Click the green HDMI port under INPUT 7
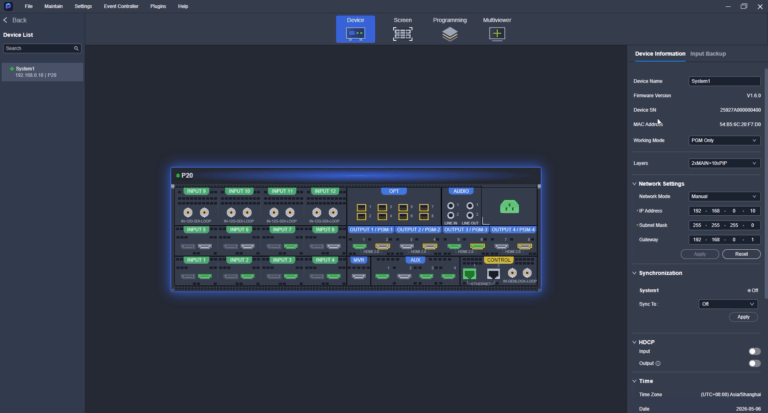This screenshot has height=413, width=768. 290,246
